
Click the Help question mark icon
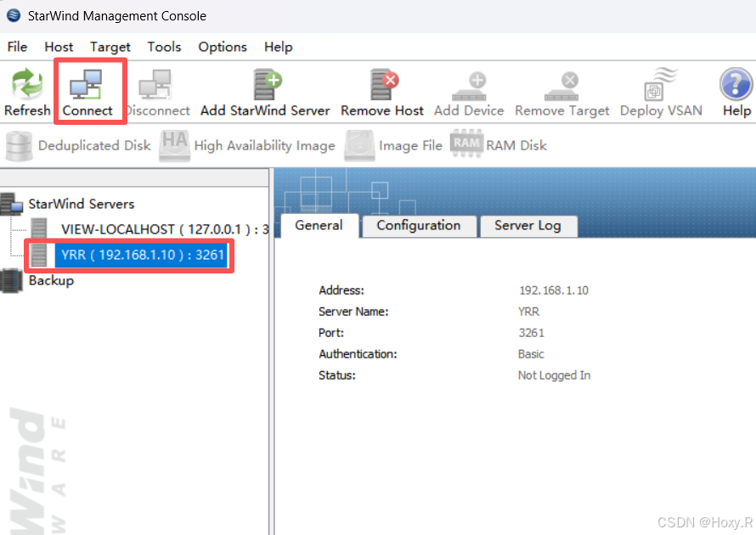736,84
